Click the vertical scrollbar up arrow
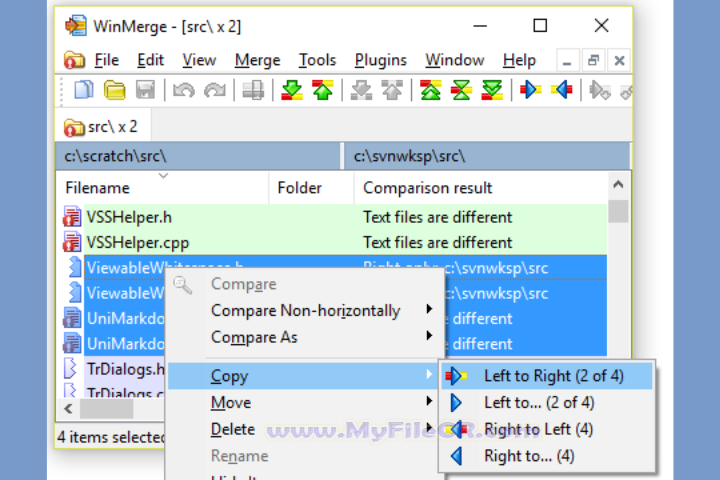The height and width of the screenshot is (480, 720). coord(619,185)
